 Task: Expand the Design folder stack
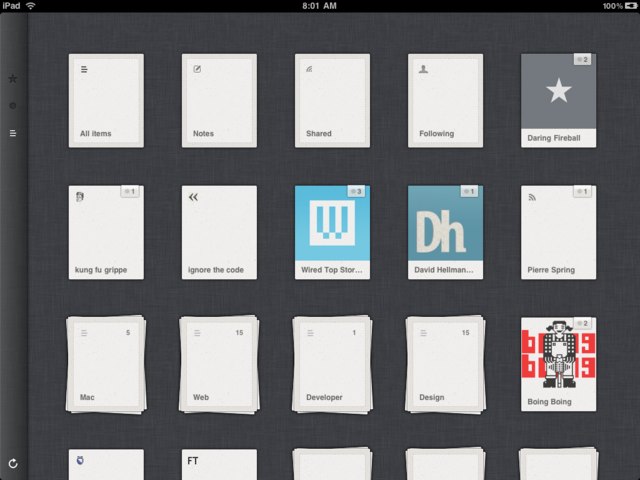(x=445, y=364)
